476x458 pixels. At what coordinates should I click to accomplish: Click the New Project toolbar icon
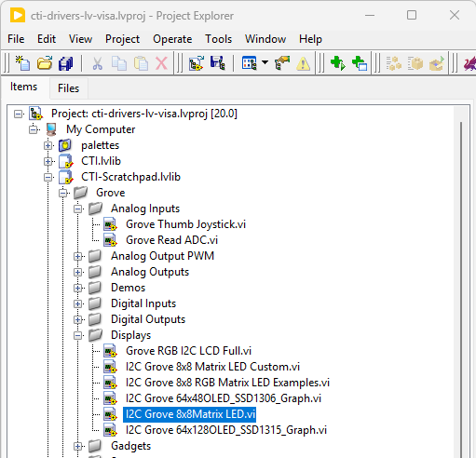[22, 63]
